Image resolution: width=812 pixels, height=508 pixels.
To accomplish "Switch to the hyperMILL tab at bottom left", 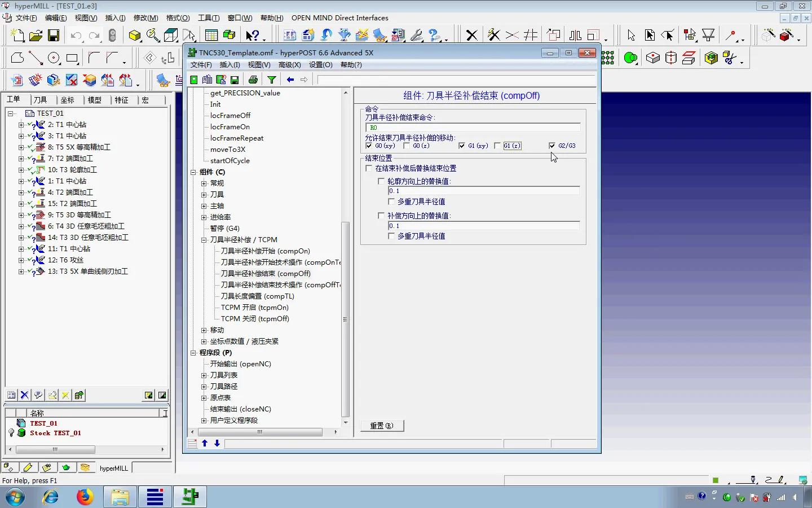I will (x=113, y=467).
